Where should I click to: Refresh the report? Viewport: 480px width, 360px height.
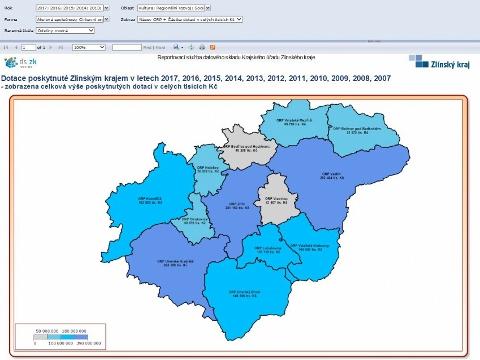point(191,47)
